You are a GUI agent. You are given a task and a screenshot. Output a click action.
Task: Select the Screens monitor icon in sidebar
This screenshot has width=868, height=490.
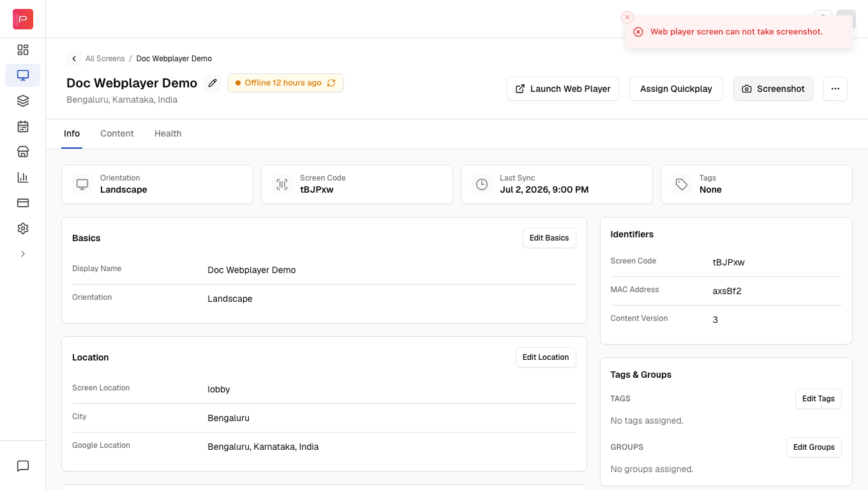(x=23, y=75)
